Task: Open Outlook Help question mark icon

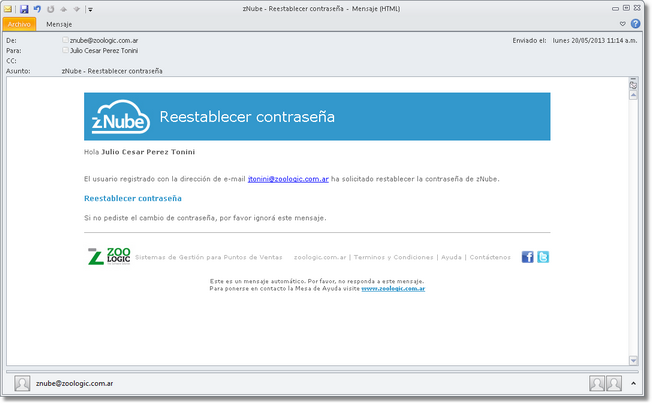Action: pos(636,23)
